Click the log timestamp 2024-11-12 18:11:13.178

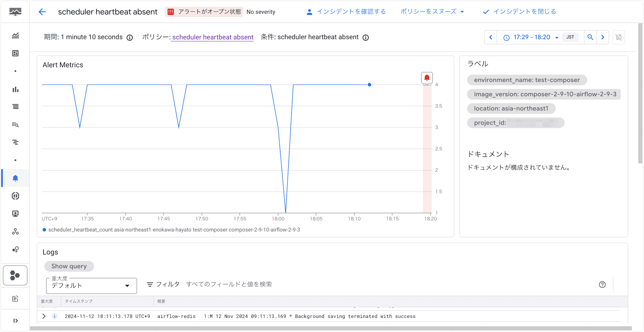click(x=107, y=317)
